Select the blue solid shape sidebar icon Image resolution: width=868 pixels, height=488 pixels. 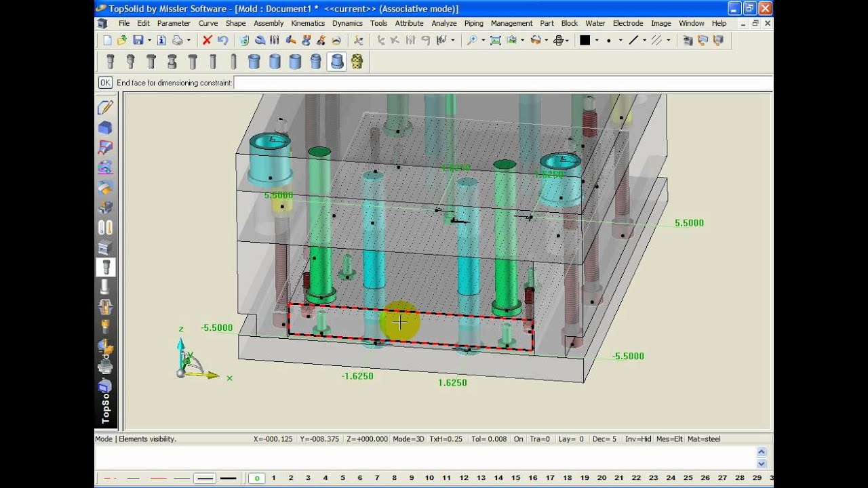pos(105,127)
